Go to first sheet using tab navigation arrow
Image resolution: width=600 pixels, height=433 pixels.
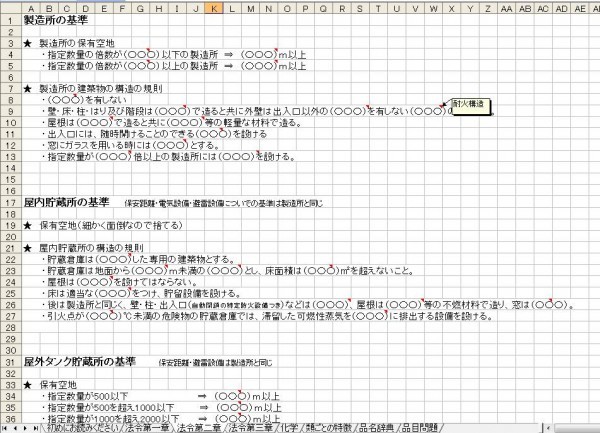(x=5, y=428)
